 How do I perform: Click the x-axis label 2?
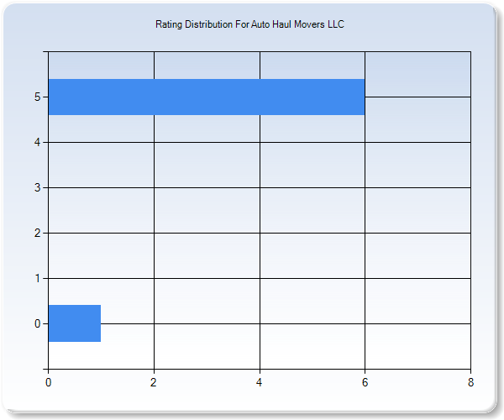click(x=154, y=382)
